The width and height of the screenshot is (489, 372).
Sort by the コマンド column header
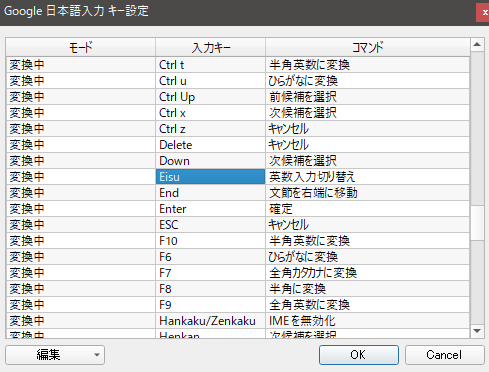tap(368, 47)
